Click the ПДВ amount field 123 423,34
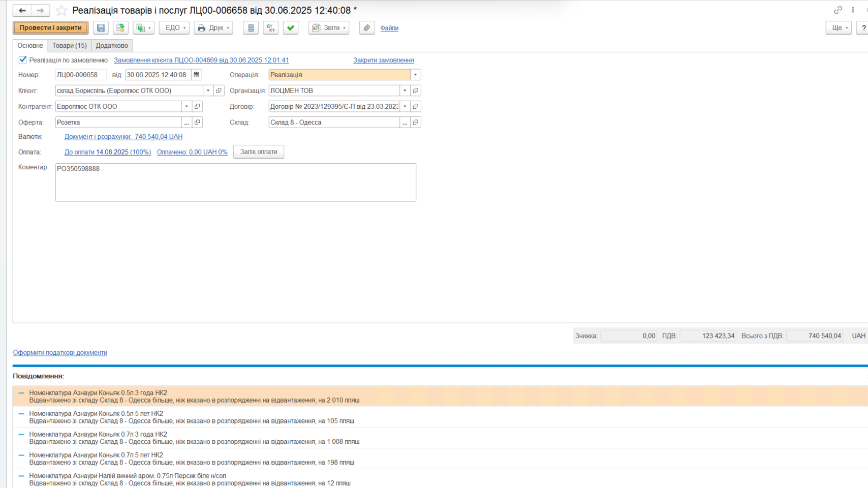 708,336
